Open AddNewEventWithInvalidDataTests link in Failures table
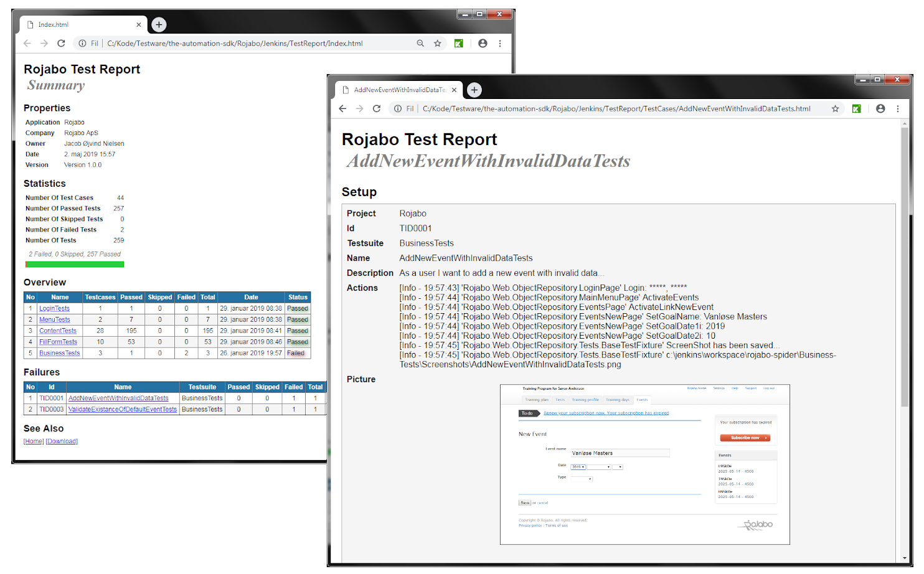Screen dimensions: 924x574 coord(118,398)
